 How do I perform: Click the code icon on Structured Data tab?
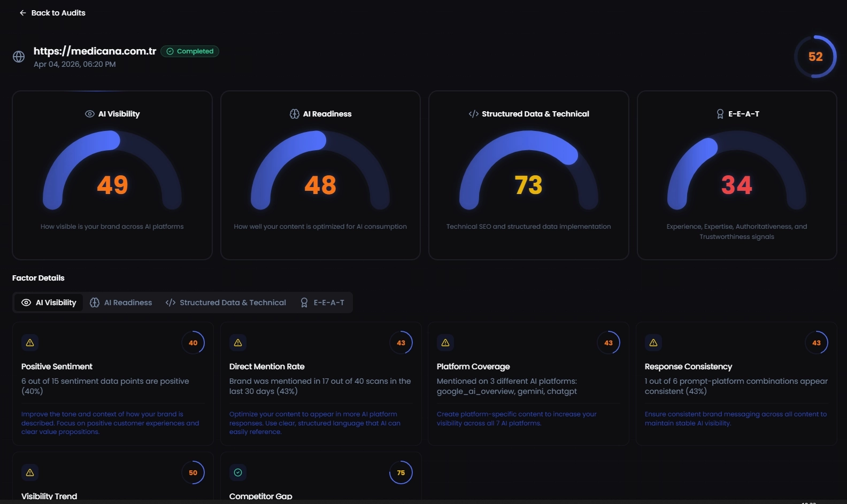171,303
